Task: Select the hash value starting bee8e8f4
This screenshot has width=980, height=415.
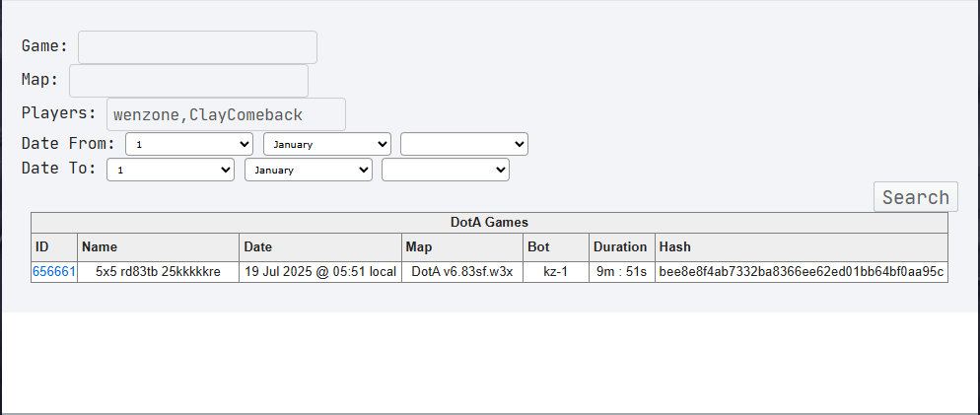Action: (802, 272)
